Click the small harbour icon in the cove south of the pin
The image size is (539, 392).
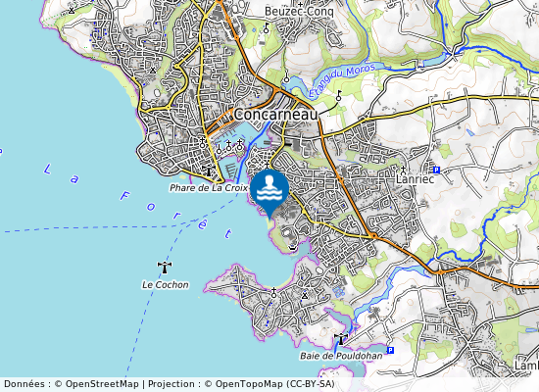292,248
